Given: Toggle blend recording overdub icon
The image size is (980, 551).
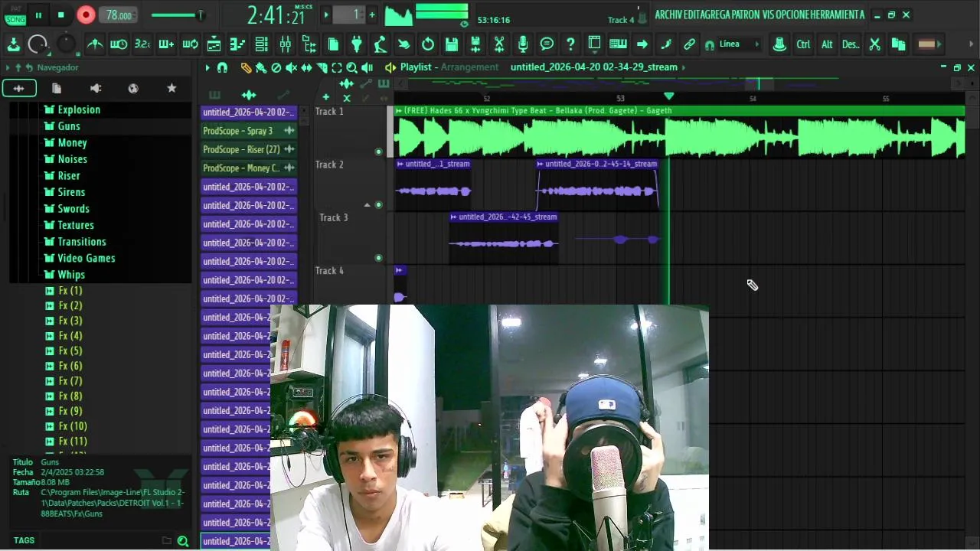Looking at the screenshot, I should click(166, 44).
